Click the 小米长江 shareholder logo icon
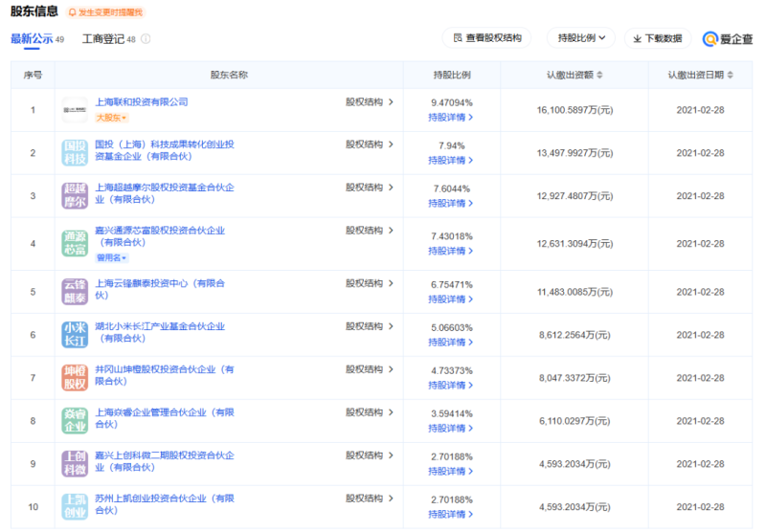 click(x=75, y=335)
